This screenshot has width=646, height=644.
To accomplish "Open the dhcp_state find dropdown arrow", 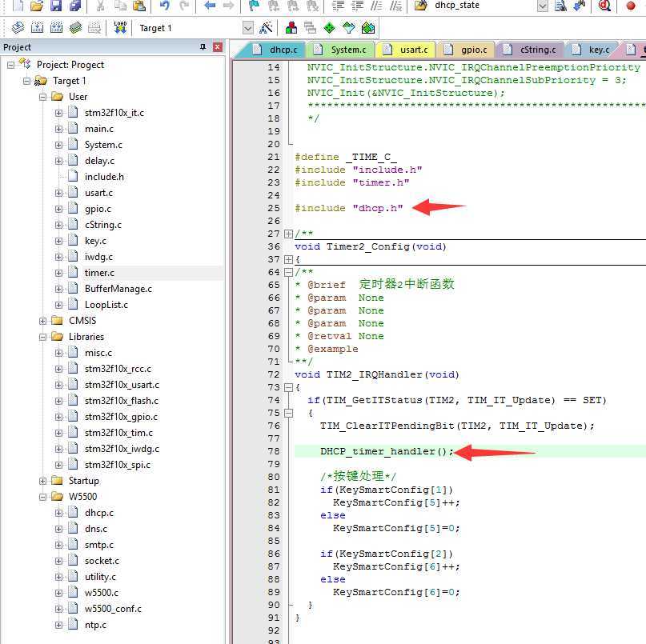I will 543,6.
